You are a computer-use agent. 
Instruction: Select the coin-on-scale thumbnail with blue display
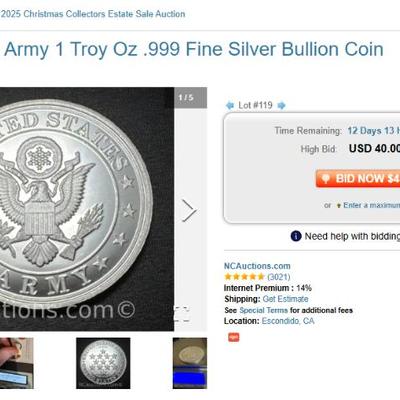coord(190,363)
